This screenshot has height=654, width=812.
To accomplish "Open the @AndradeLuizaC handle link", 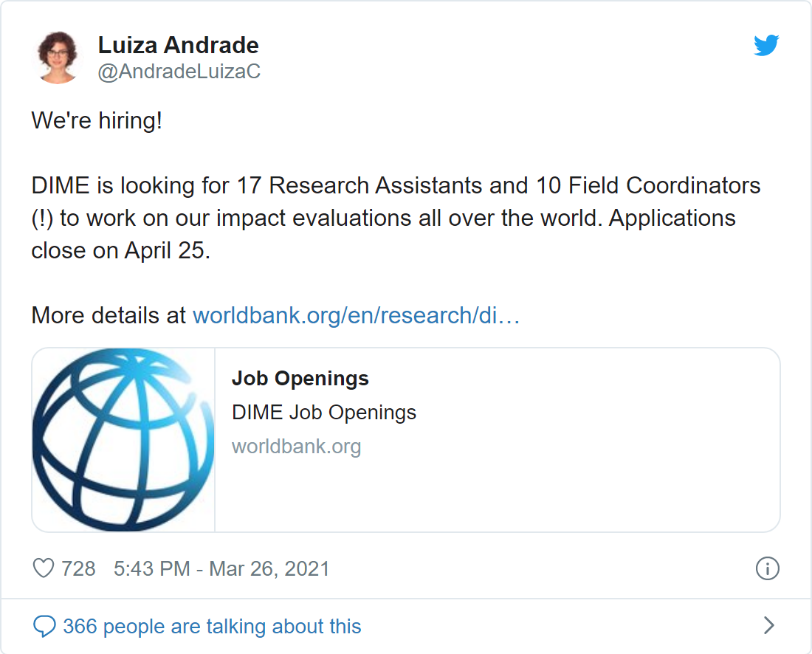I will (179, 72).
